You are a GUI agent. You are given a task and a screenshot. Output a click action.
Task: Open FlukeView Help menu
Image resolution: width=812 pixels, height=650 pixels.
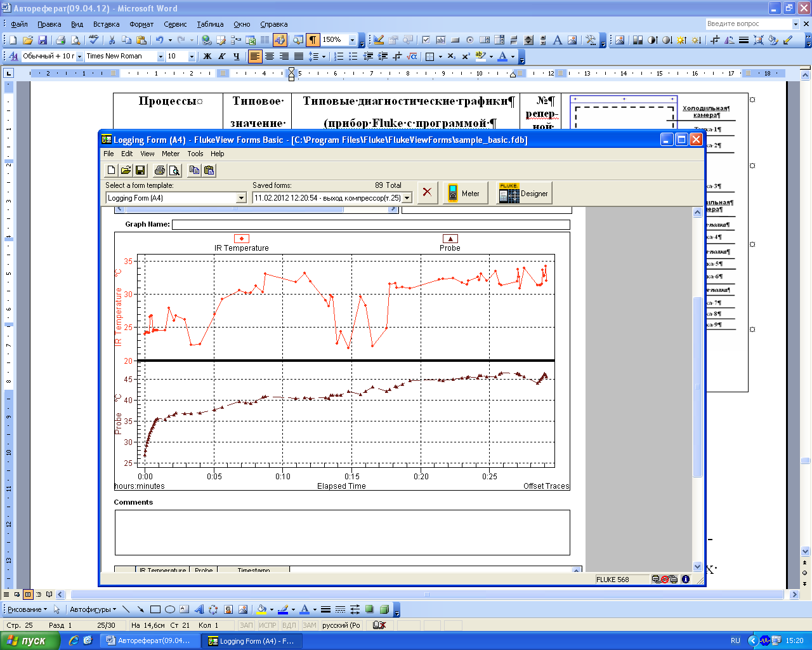pos(218,154)
